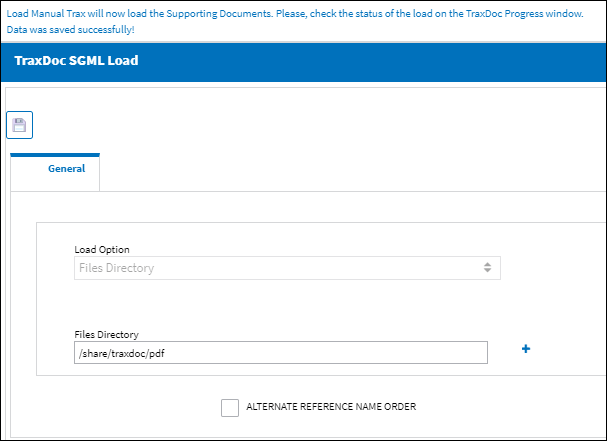Toggle the Alternate Reference Name Order checkbox

230,408
